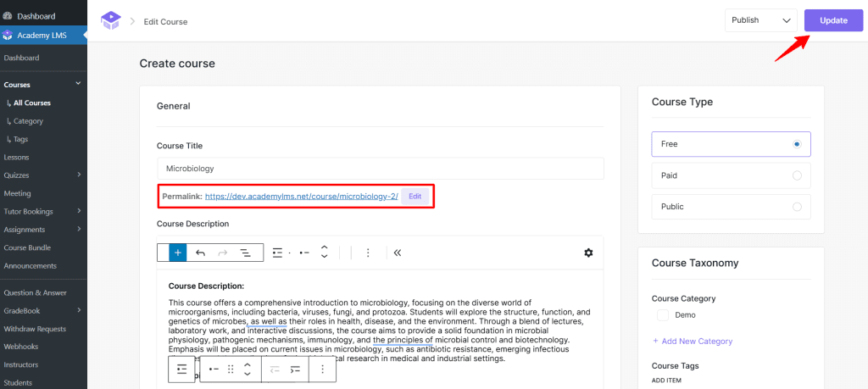Click the undo arrow in editor toolbar
Viewport: 868px width, 389px height.
click(x=200, y=253)
